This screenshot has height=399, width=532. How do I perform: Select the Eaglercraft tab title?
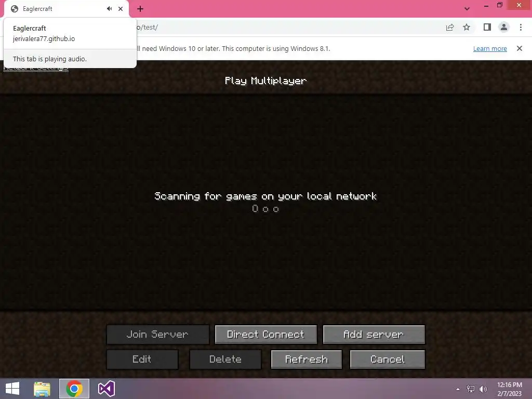click(x=37, y=9)
